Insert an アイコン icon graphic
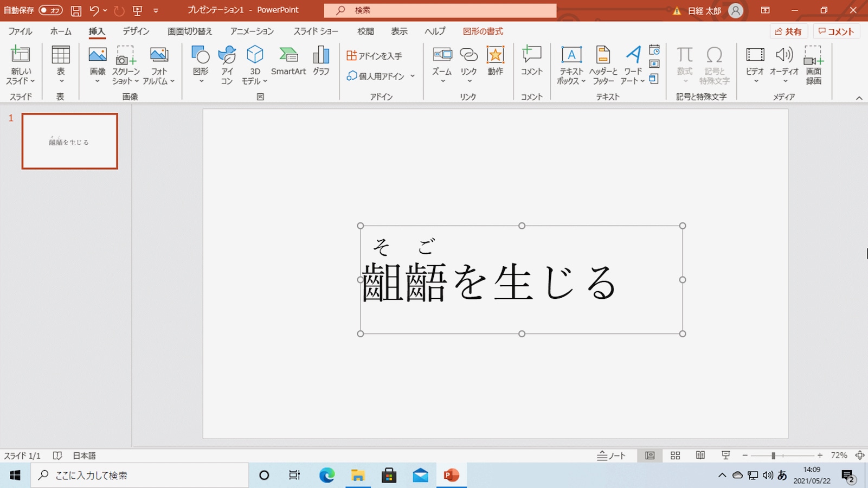This screenshot has width=868, height=488. pyautogui.click(x=227, y=65)
